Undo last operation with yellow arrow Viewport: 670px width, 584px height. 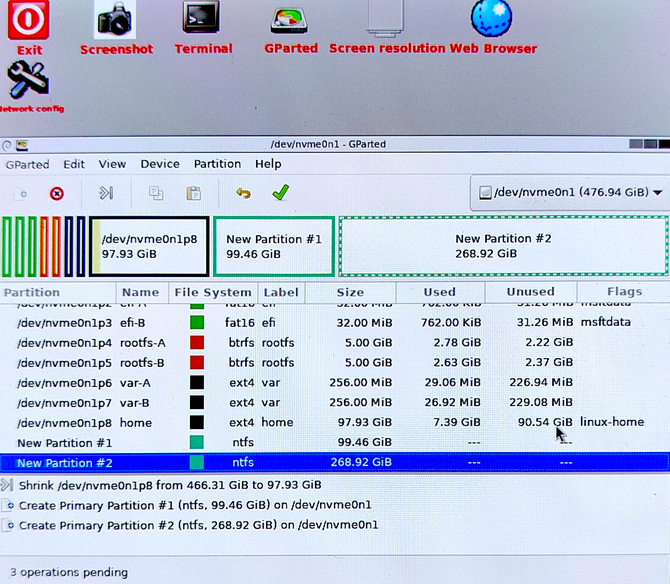coord(244,194)
